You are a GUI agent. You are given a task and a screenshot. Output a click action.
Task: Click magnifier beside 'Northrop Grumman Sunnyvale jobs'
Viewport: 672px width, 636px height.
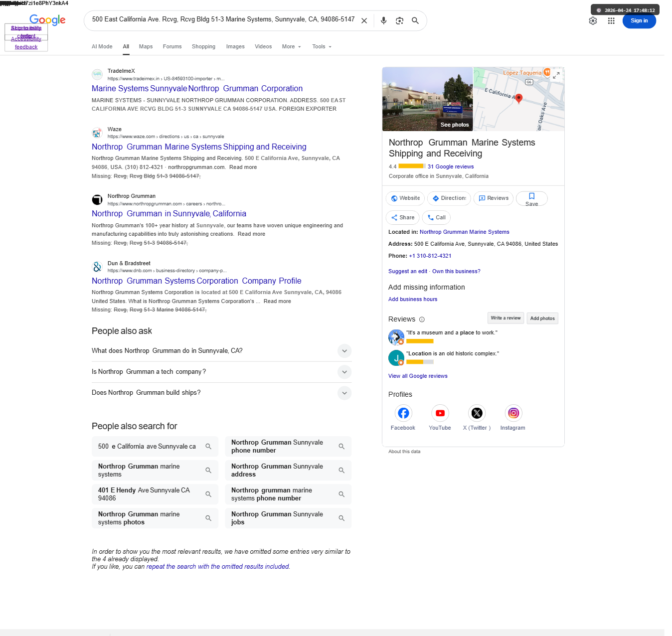(341, 518)
